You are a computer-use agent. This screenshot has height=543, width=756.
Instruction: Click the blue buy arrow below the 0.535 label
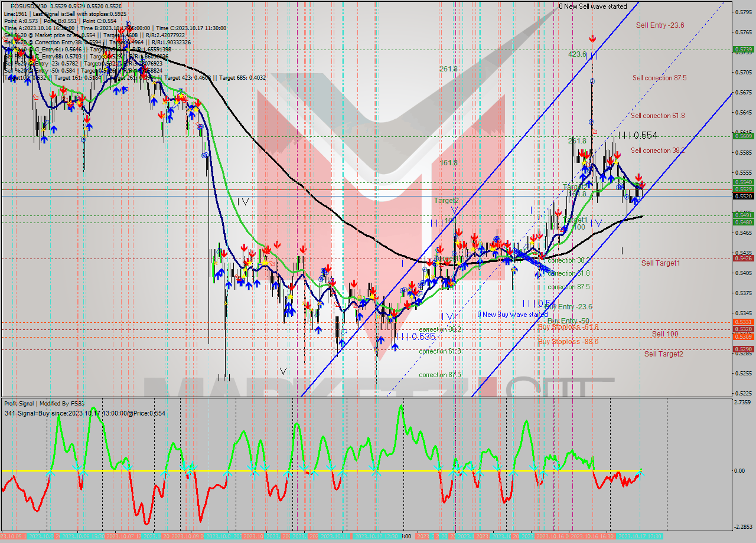click(394, 346)
